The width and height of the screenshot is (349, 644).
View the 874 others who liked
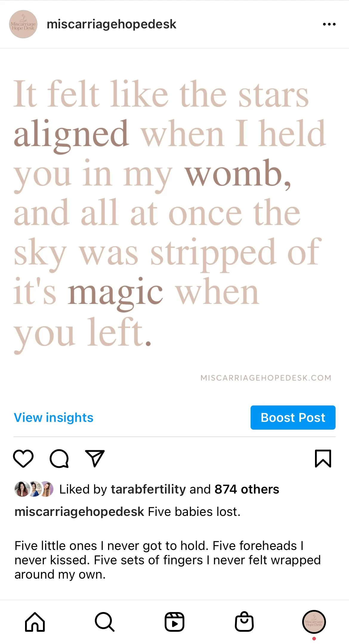point(247,489)
